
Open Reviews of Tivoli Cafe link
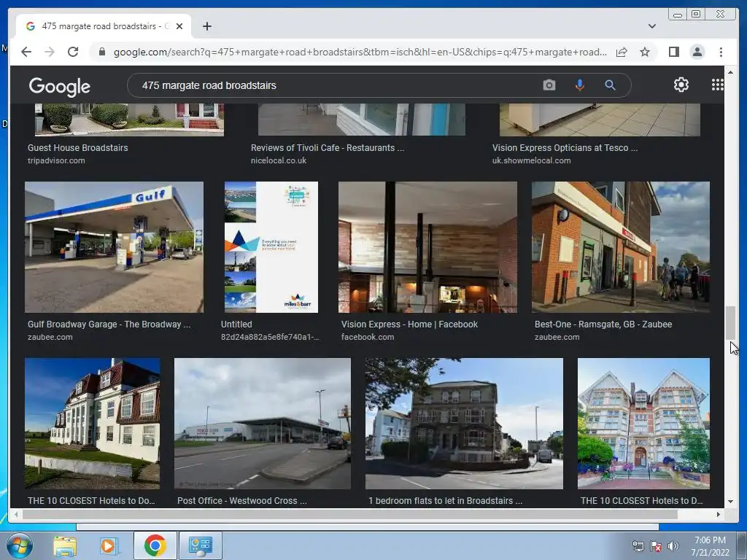click(328, 147)
